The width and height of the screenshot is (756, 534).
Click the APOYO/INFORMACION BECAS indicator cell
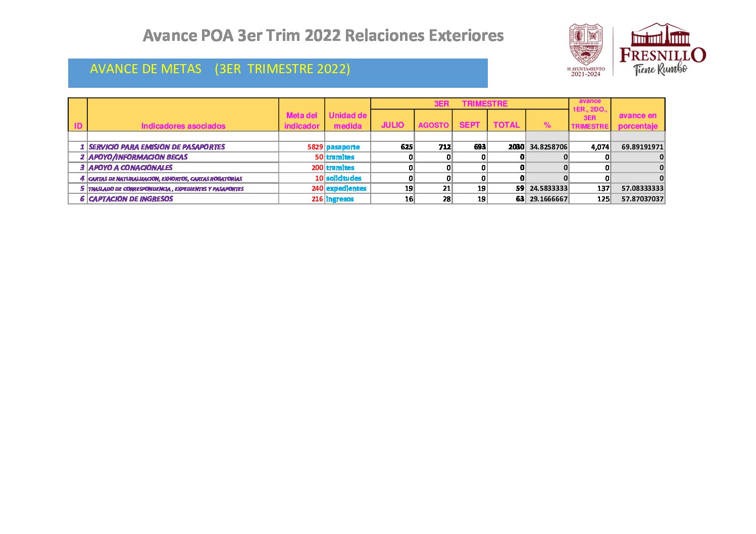pyautogui.click(x=138, y=157)
